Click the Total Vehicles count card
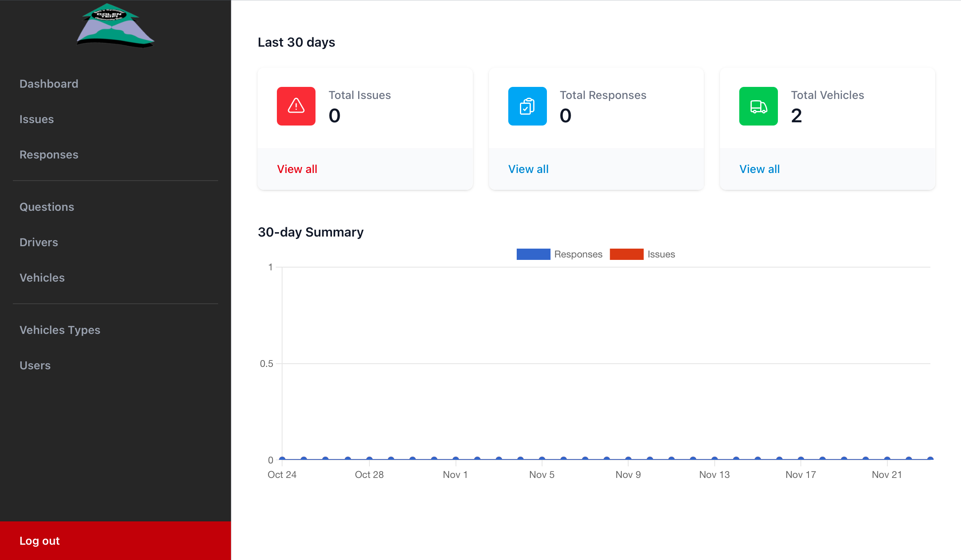The height and width of the screenshot is (560, 961). click(827, 108)
